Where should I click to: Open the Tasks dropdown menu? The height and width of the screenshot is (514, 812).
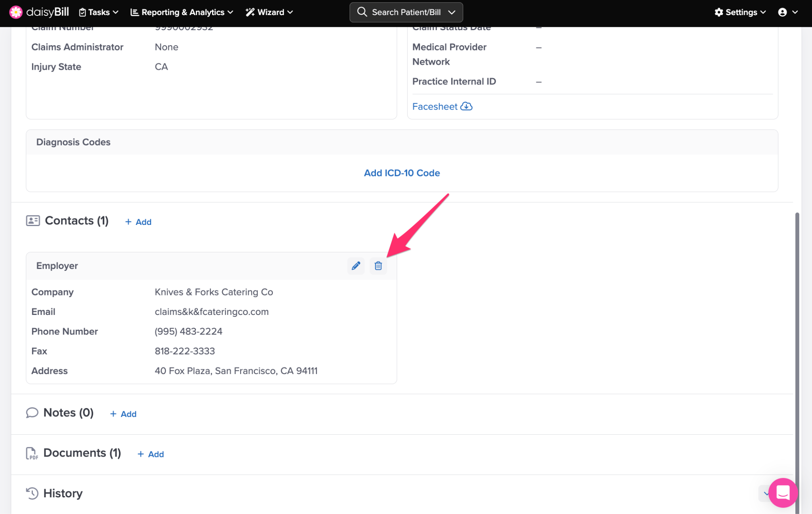(x=99, y=12)
